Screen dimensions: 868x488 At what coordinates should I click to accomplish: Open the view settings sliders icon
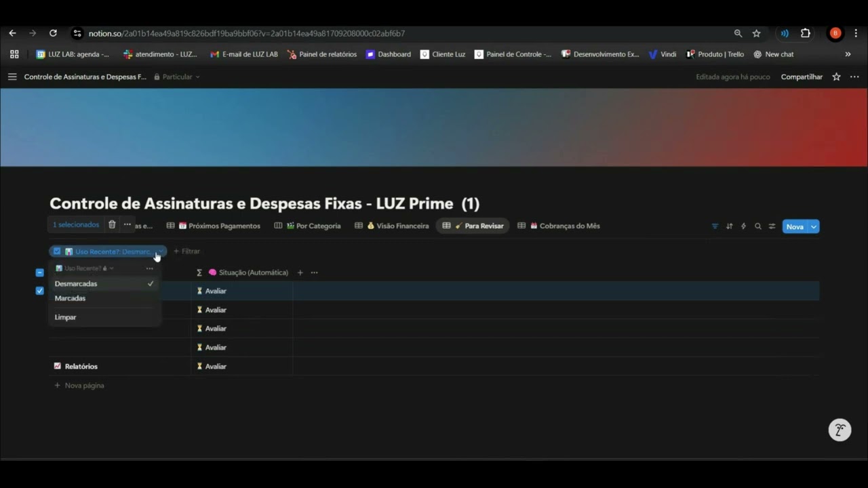772,226
